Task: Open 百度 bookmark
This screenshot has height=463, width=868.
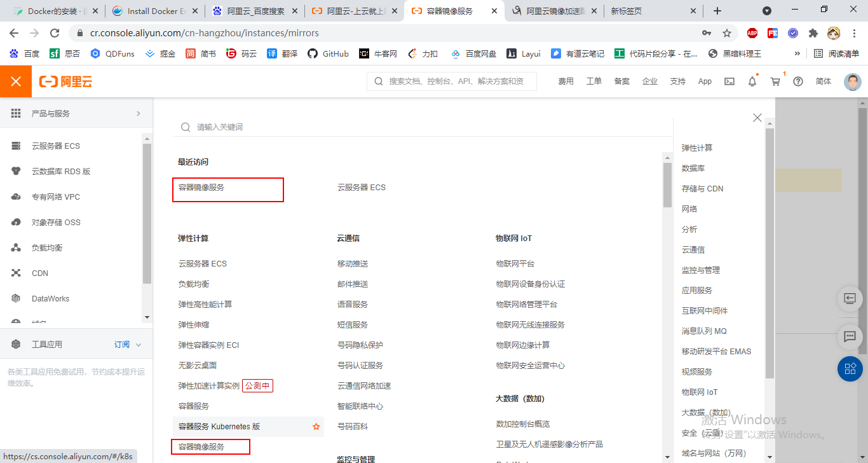Action: click(24, 54)
